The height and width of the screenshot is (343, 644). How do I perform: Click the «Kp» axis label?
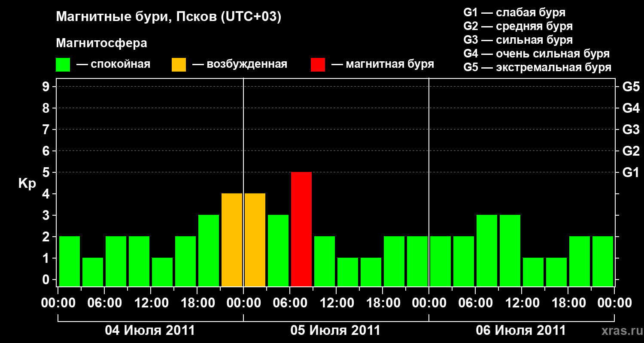point(27,184)
